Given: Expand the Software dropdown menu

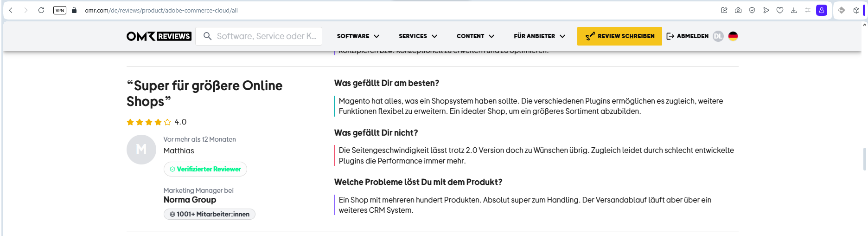Looking at the screenshot, I should click(358, 36).
